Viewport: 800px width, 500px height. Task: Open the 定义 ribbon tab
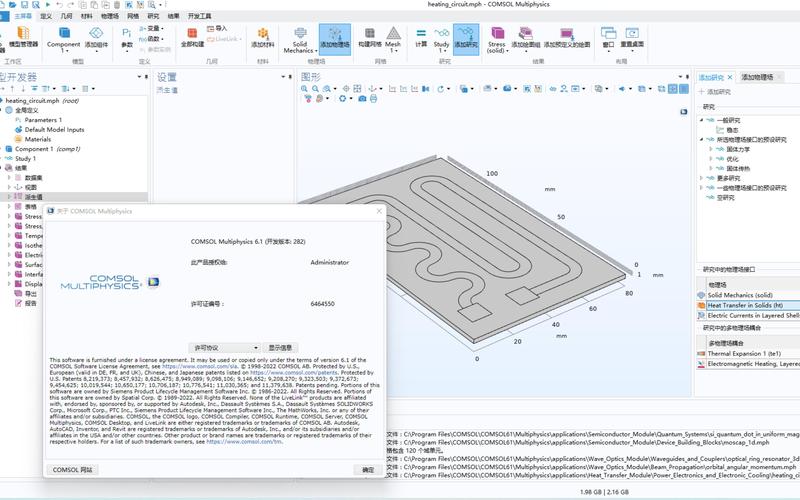[46, 16]
